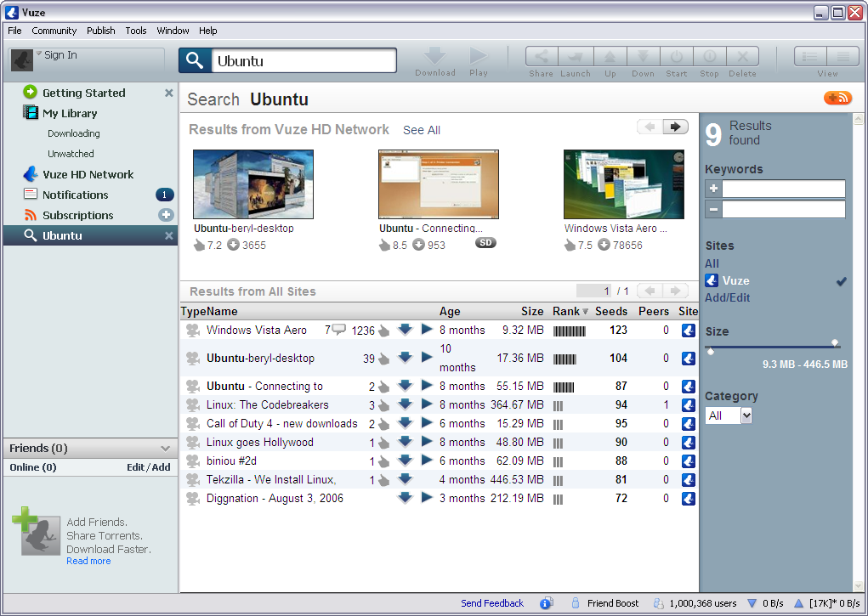The image size is (868, 616).
Task: Click the Subscriptions plus icon
Action: click(x=166, y=215)
